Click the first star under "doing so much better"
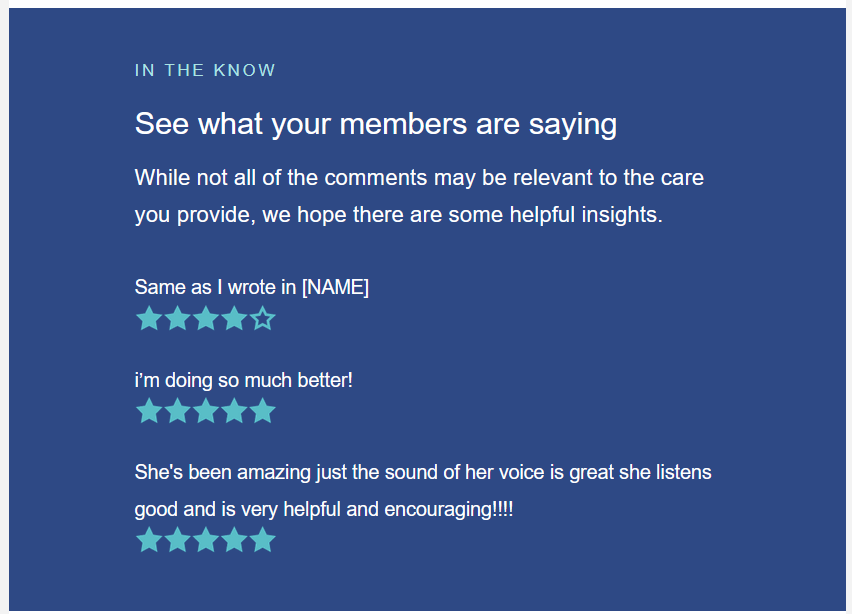Viewport: 852px width, 614px height. point(148,411)
